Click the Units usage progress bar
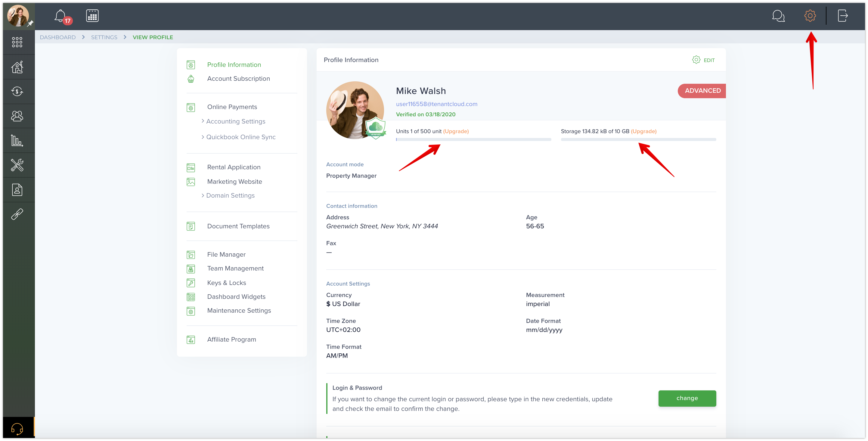This screenshot has width=868, height=441. pyautogui.click(x=473, y=139)
